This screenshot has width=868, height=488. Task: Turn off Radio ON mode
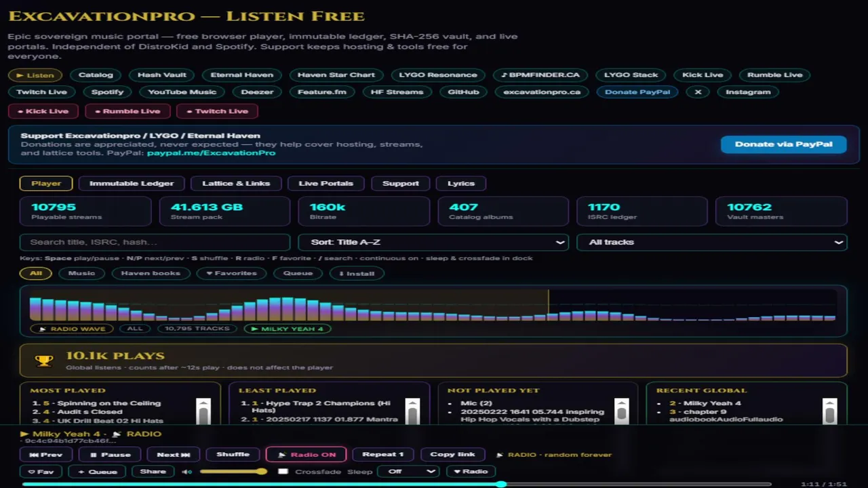306,455
